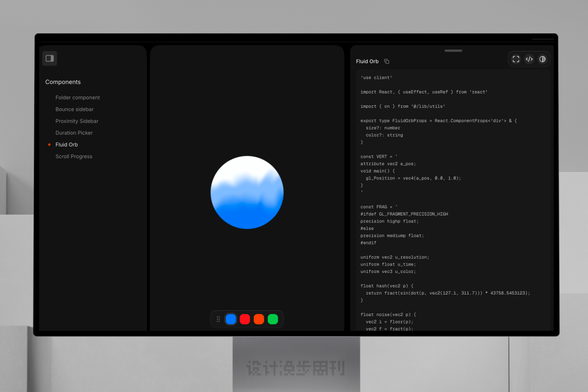Click the code view icon
The height and width of the screenshot is (392, 588).
529,59
